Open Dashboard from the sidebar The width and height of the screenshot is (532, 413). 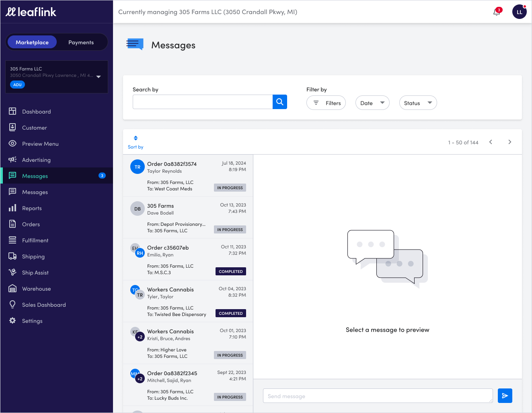point(57,112)
